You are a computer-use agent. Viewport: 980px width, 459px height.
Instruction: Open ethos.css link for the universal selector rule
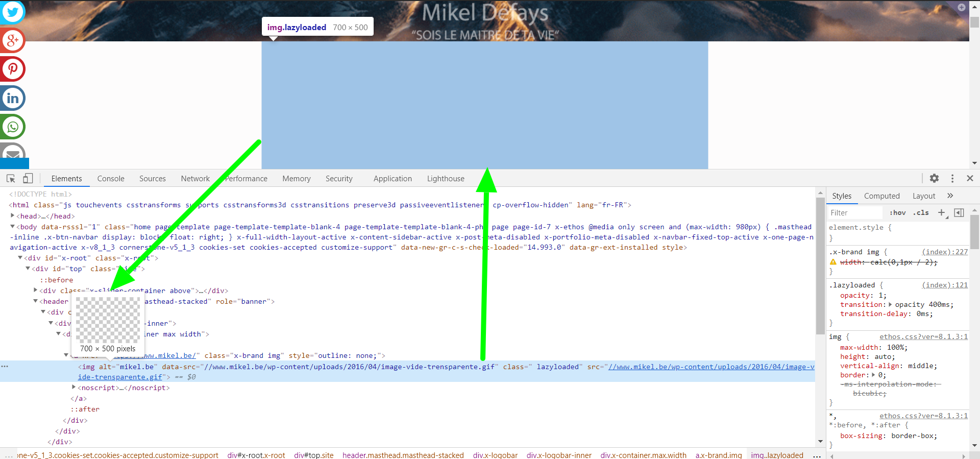coord(923,416)
